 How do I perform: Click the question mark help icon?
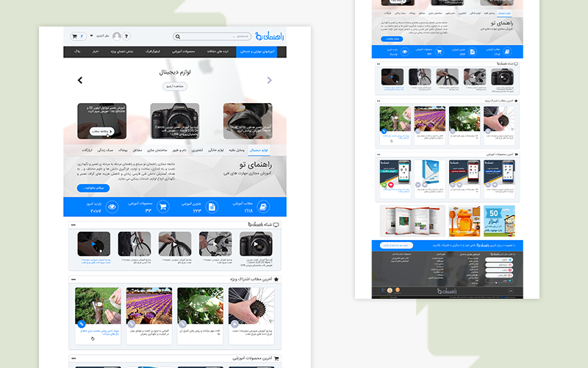(126, 36)
